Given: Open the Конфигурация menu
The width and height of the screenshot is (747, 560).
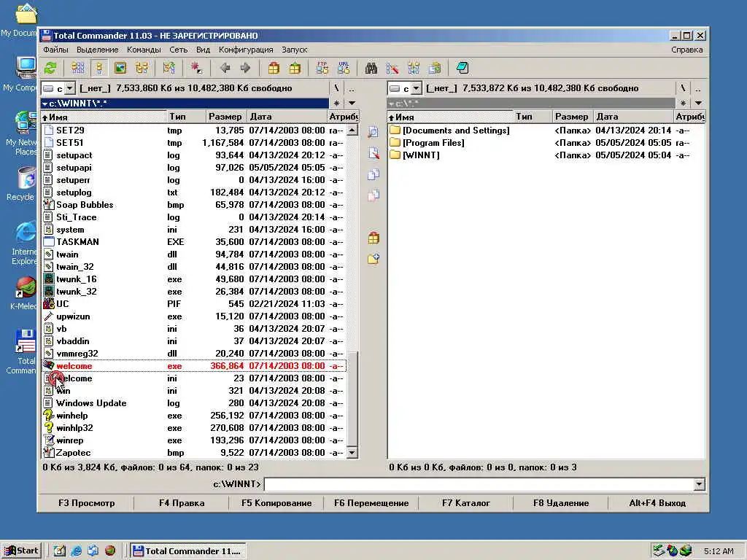Looking at the screenshot, I should coord(246,50).
